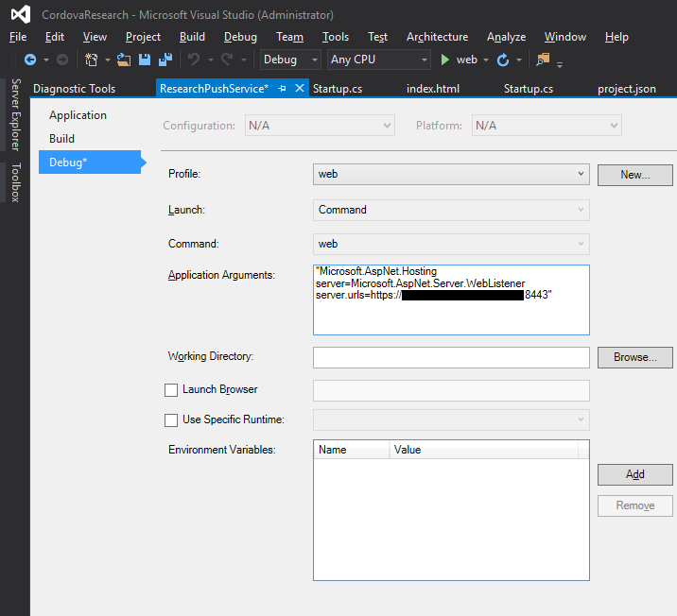Viewport: 677px width, 616px height.
Task: Click the browser refresh icon in toolbar
Action: [503, 60]
